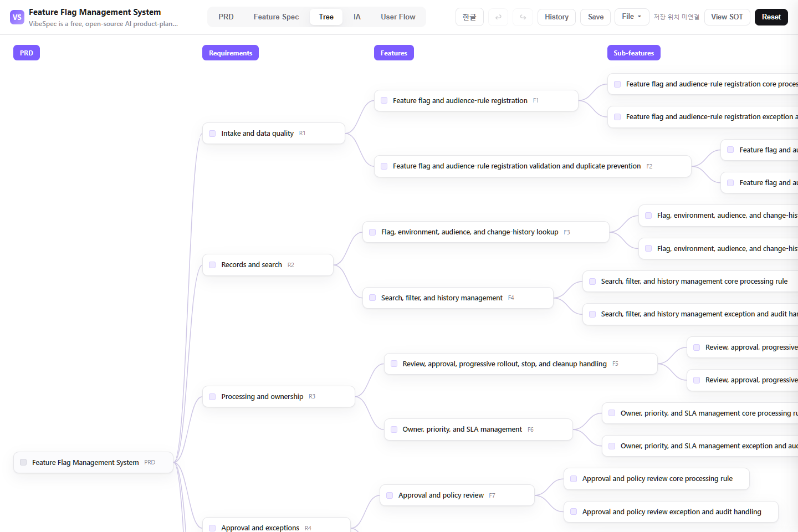Click the Sub-features column header badge
Screen dimensions: 798x532
point(633,53)
